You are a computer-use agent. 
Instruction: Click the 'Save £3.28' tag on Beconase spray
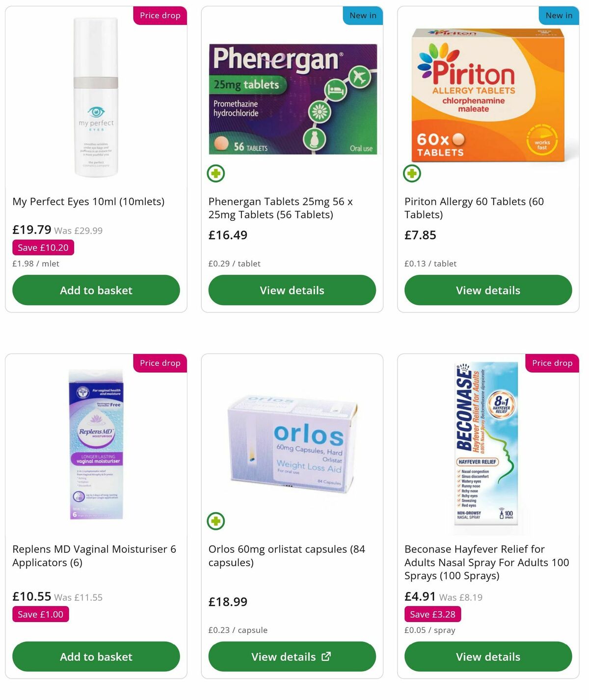(432, 614)
